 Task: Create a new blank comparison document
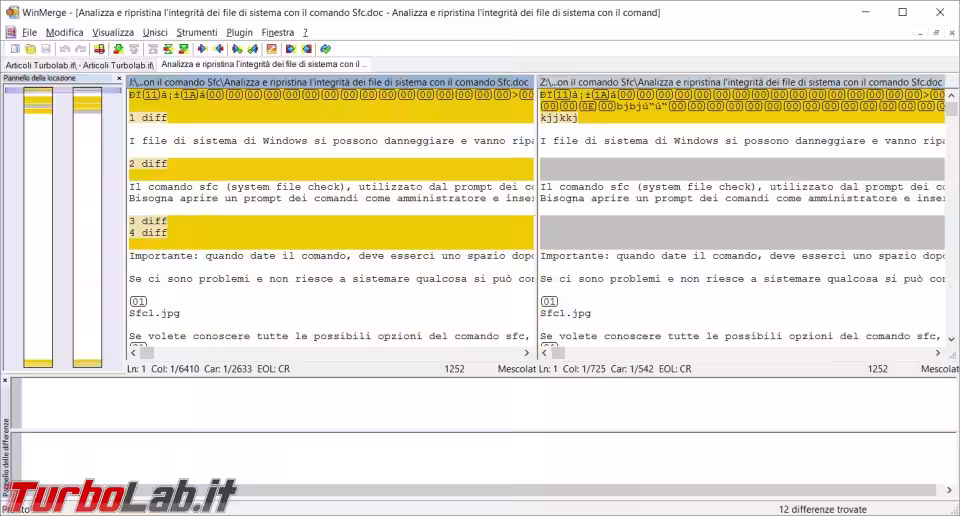(x=14, y=48)
